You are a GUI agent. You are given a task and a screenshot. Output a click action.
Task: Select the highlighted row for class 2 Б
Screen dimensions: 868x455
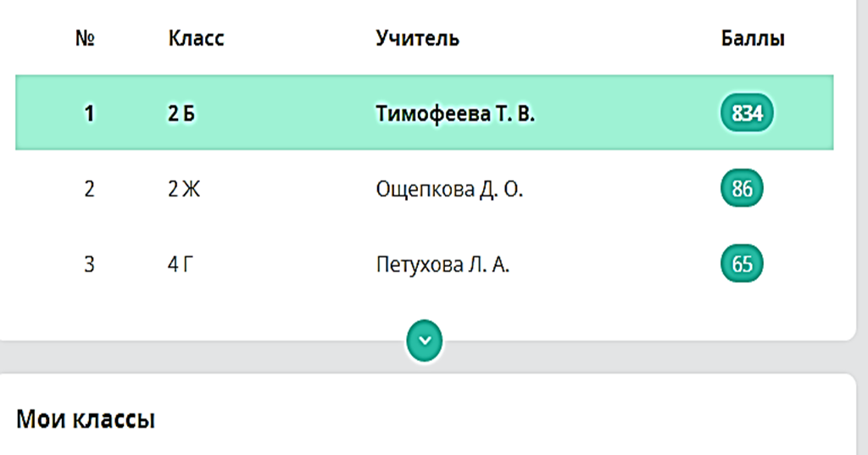click(424, 113)
